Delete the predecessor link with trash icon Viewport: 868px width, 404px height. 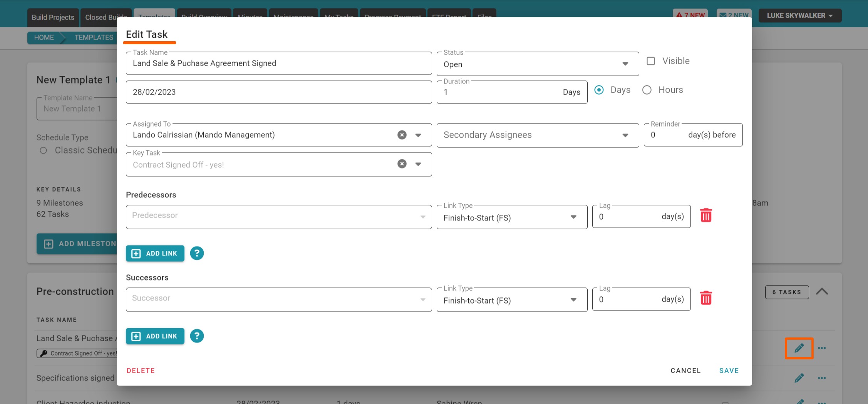click(x=705, y=215)
